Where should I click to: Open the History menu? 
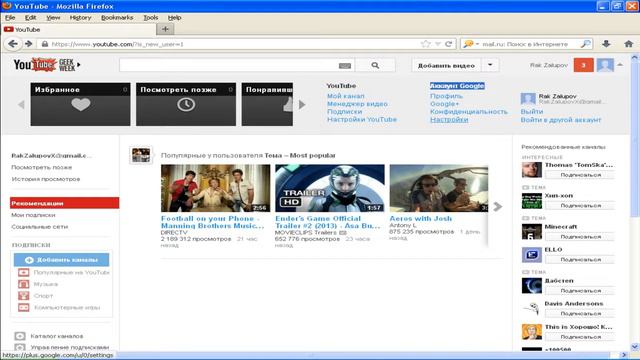coord(80,18)
